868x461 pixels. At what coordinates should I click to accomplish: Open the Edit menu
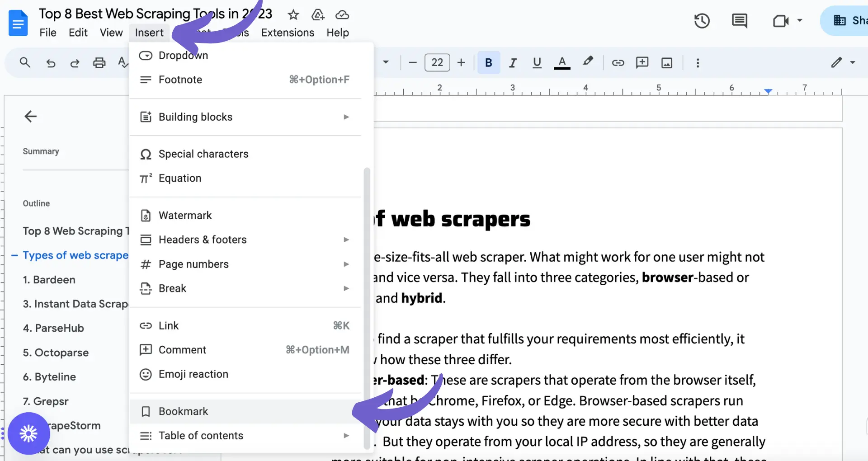(78, 33)
